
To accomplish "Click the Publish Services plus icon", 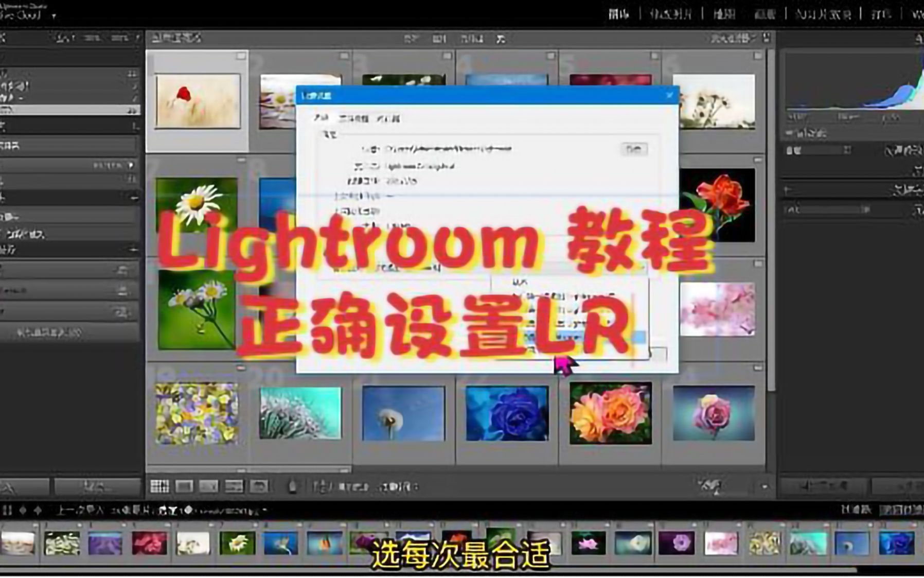I will (134, 250).
